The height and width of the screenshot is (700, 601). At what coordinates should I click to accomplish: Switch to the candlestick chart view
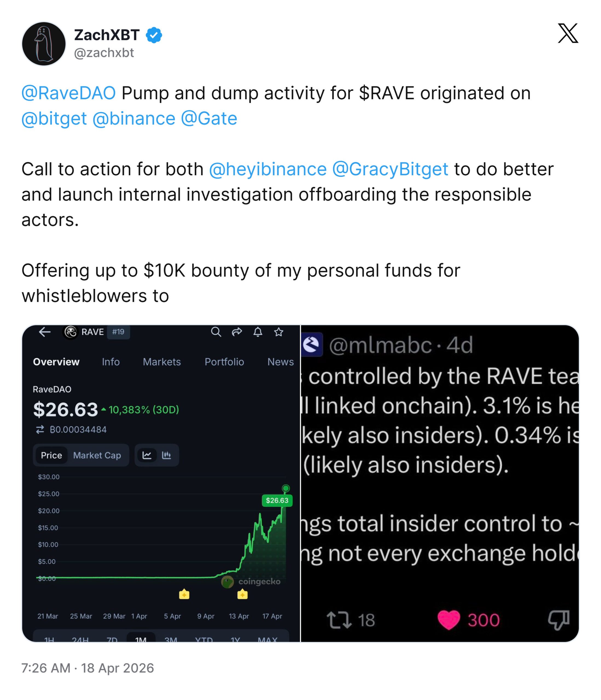coord(166,455)
